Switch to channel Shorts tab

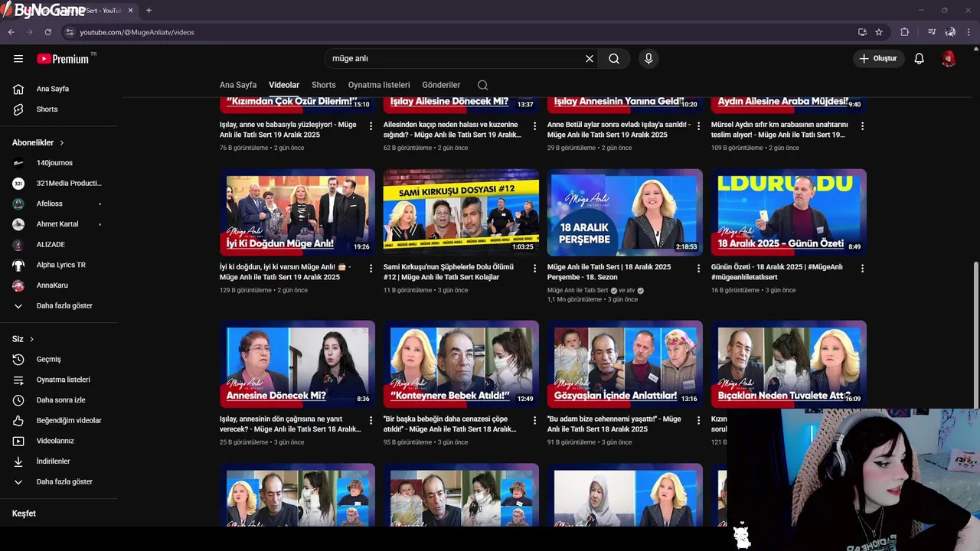pyautogui.click(x=324, y=85)
